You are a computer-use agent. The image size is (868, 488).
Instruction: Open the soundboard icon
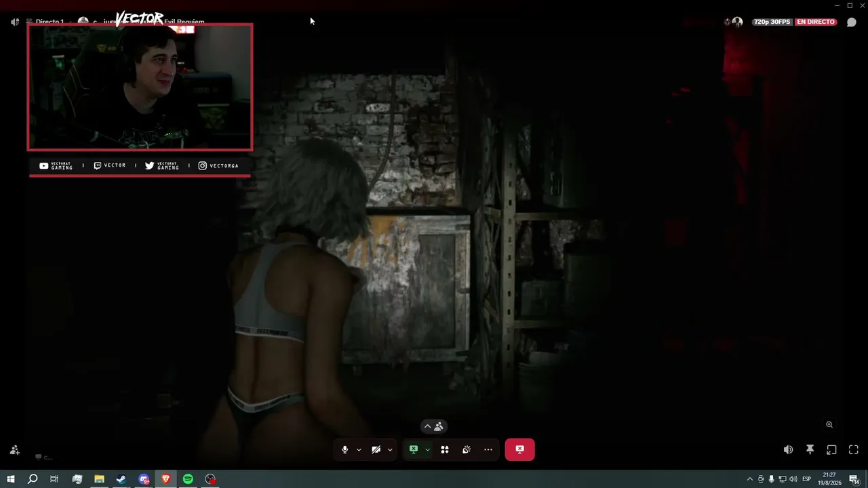coord(467,449)
